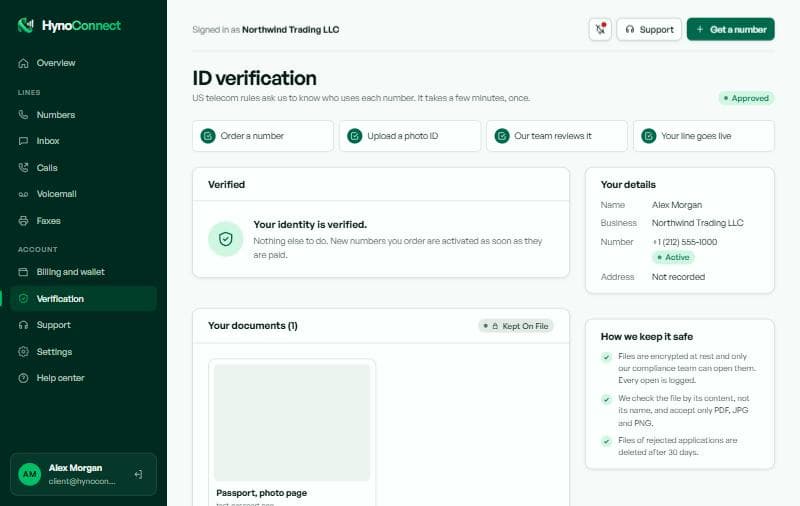Click the Our team reviews it check icon

pyautogui.click(x=502, y=136)
